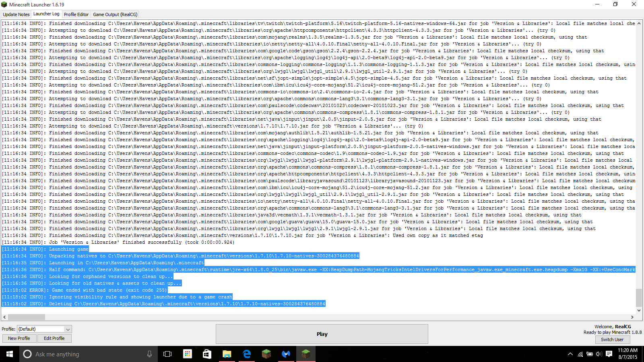Open File Explorer from the taskbar
The height and width of the screenshot is (362, 644).
click(227, 354)
